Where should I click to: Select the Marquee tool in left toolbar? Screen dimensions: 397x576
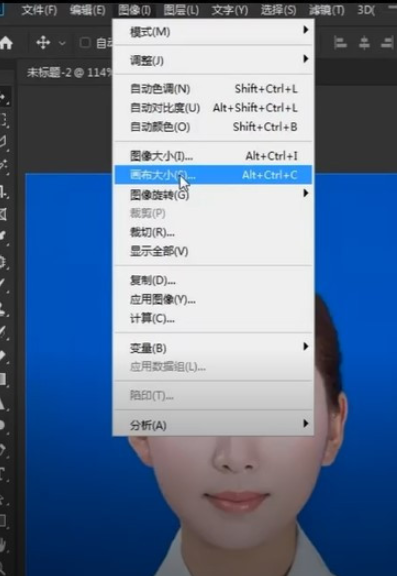(4, 119)
